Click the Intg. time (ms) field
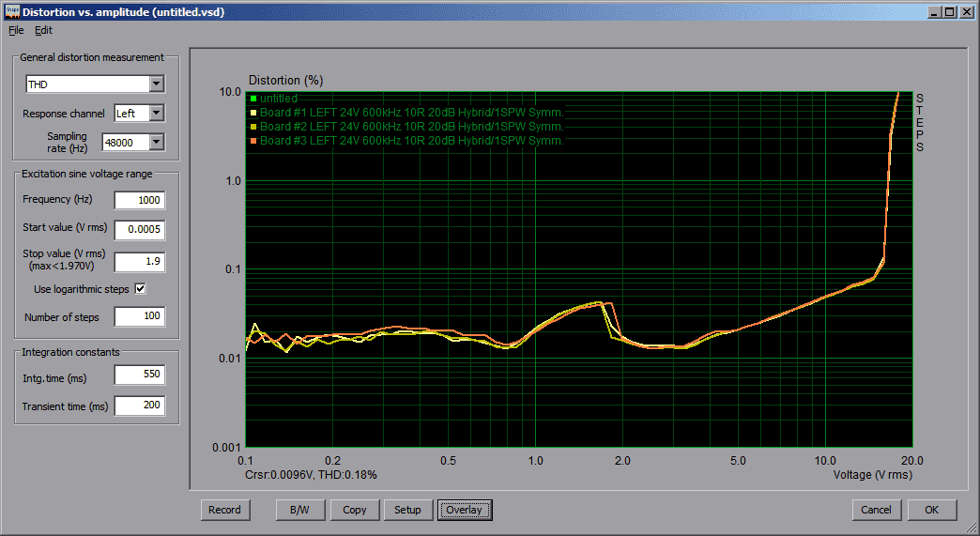The image size is (980, 536). pos(139,375)
